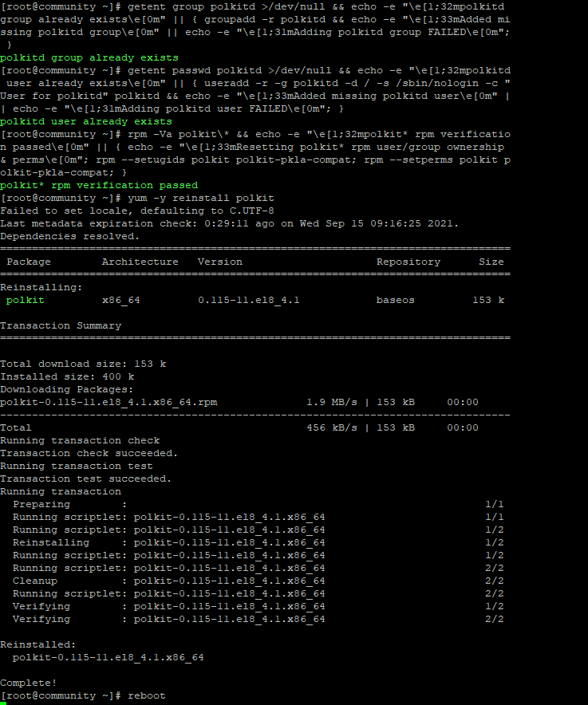
Task: Click the '456 kB/s' total speed value
Action: (332, 427)
